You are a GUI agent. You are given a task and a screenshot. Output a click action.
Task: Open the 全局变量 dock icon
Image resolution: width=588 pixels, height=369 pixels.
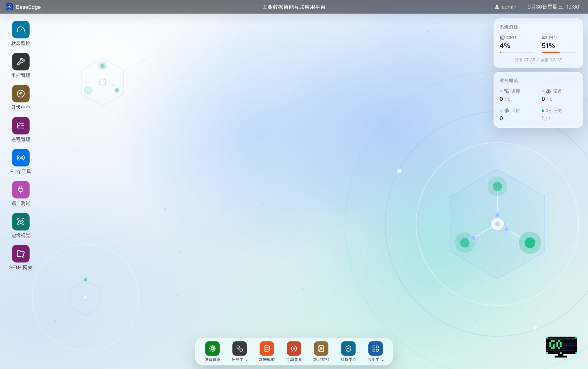pos(294,348)
